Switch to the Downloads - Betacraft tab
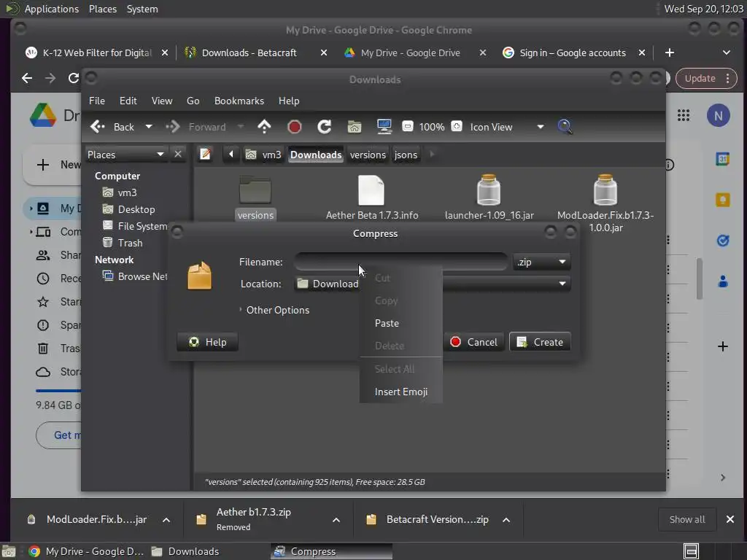 [x=249, y=52]
